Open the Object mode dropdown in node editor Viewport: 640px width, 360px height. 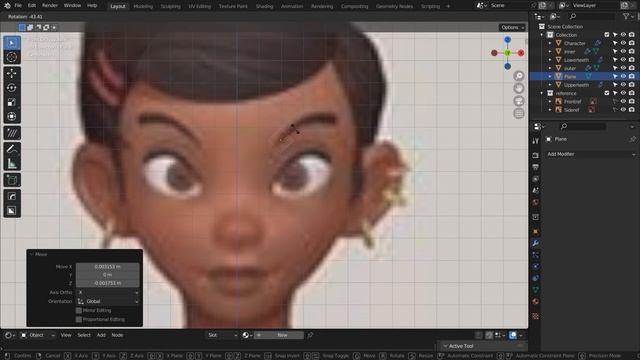point(38,335)
